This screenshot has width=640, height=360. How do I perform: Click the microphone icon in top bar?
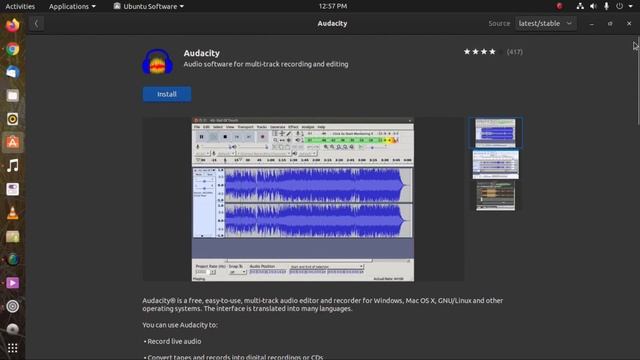(607, 6)
